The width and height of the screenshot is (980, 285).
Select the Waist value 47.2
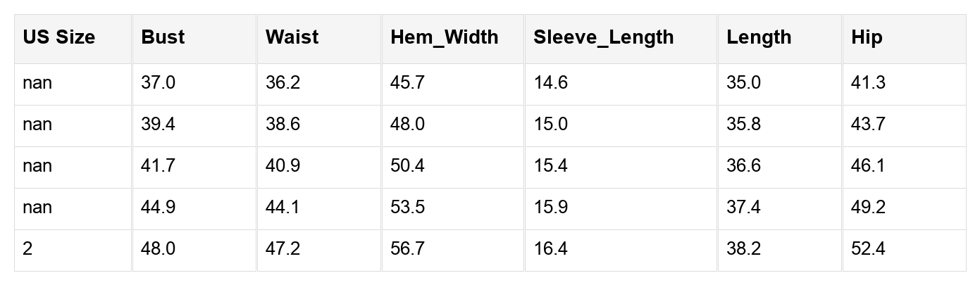pos(283,249)
